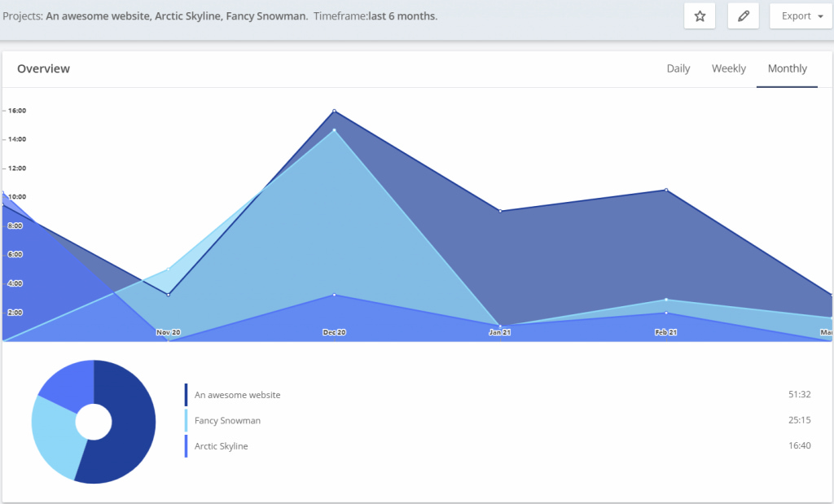Switch to the Weekly tab

(728, 68)
